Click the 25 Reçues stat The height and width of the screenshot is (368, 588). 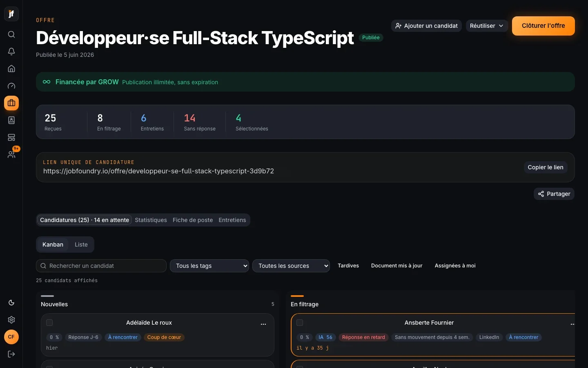(53, 122)
